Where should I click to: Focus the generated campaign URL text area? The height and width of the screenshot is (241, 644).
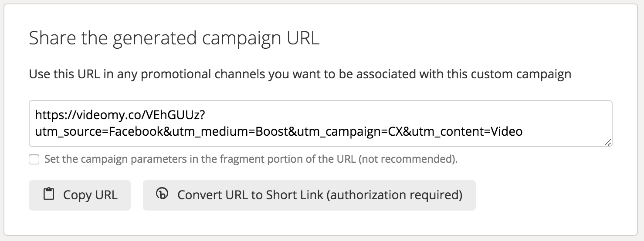(321, 124)
